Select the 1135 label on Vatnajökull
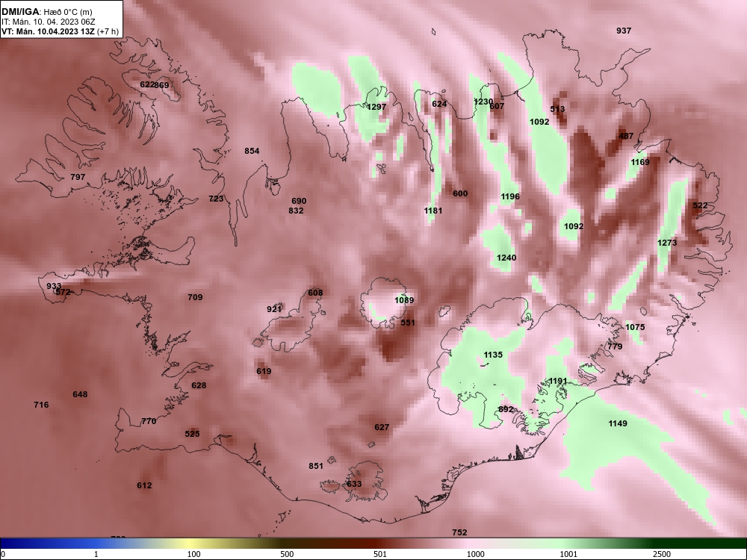This screenshot has height=560, width=747. click(493, 355)
